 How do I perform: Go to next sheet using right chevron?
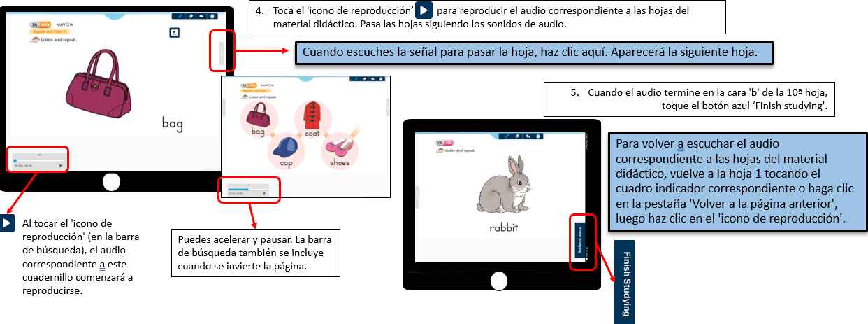pyautogui.click(x=222, y=50)
